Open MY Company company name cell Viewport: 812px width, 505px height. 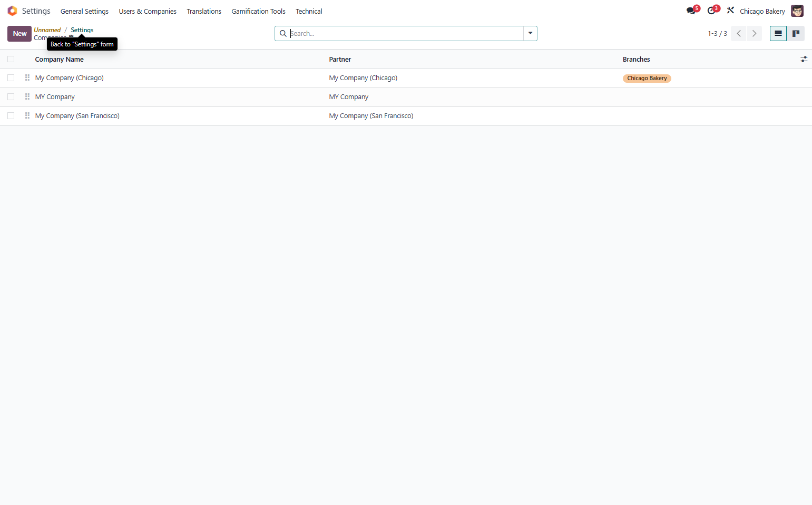click(x=55, y=97)
